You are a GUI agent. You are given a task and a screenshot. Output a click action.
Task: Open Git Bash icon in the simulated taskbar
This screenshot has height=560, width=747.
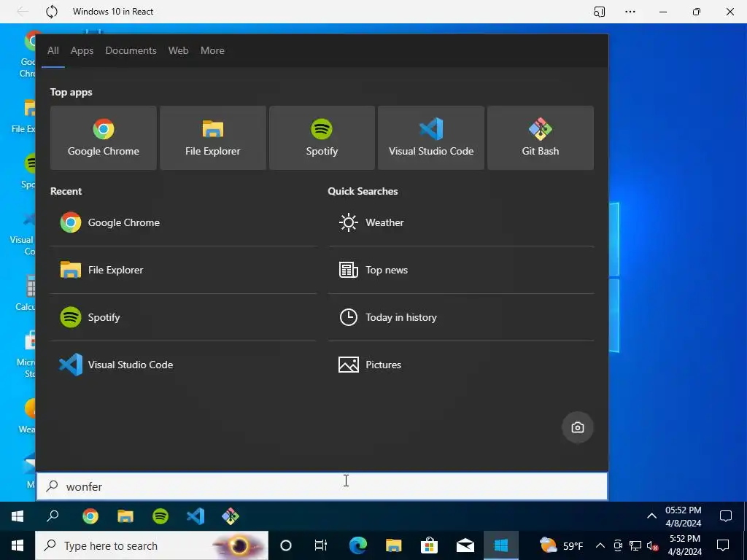[231, 516]
